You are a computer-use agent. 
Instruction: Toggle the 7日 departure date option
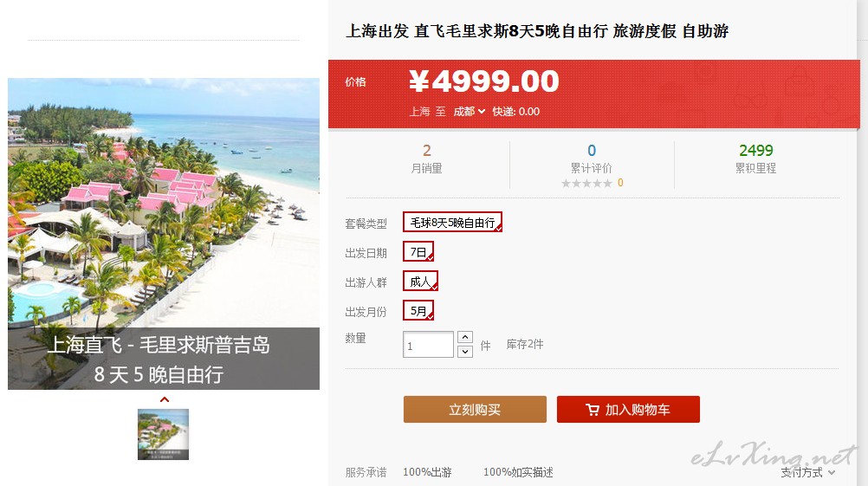418,252
